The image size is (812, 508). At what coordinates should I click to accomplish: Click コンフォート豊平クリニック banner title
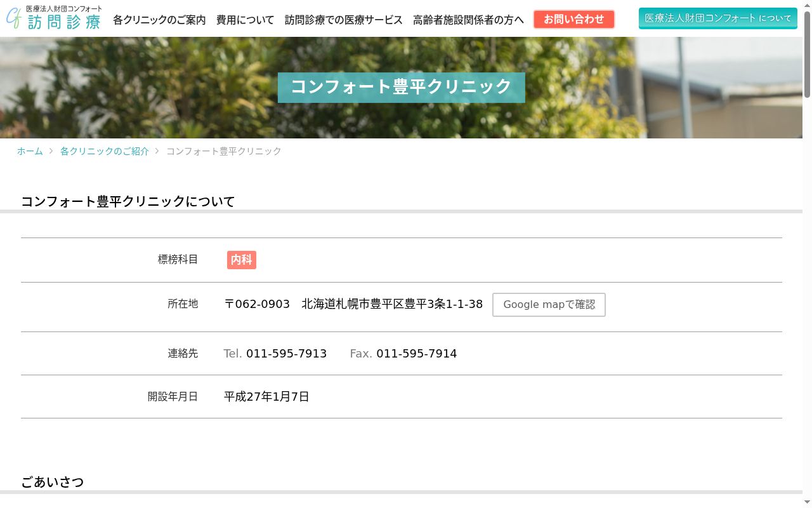402,87
